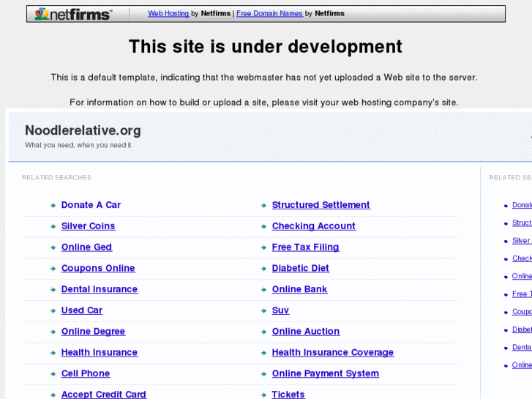The image size is (532, 399).
Task: Open the Online Auction link
Action: [306, 331]
